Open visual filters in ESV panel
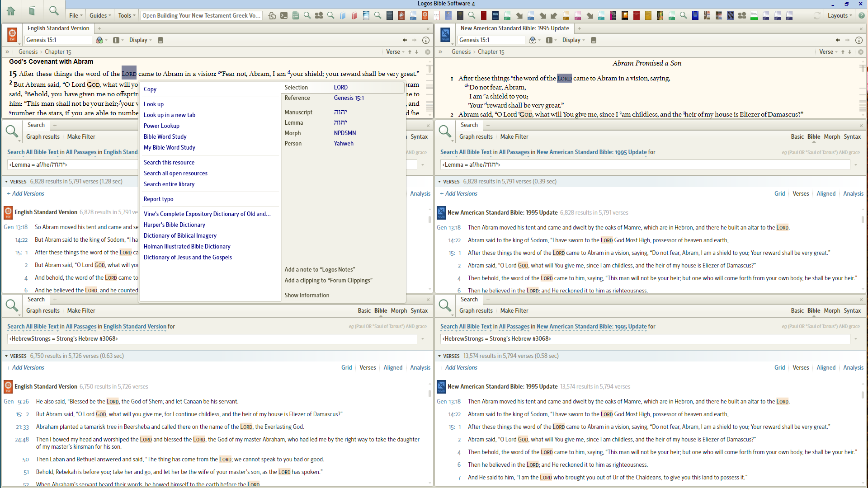The height and width of the screenshot is (488, 868). click(99, 40)
